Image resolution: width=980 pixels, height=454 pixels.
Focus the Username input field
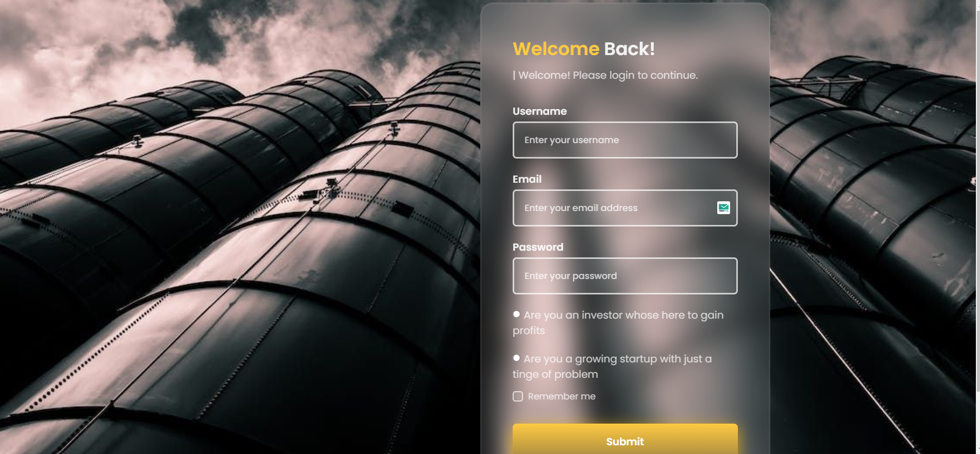point(625,140)
